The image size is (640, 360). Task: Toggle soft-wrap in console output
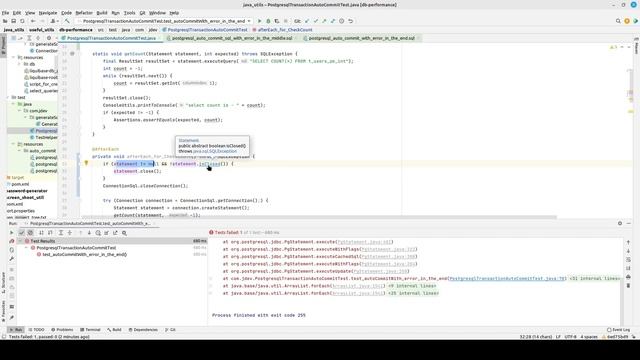click(628, 260)
